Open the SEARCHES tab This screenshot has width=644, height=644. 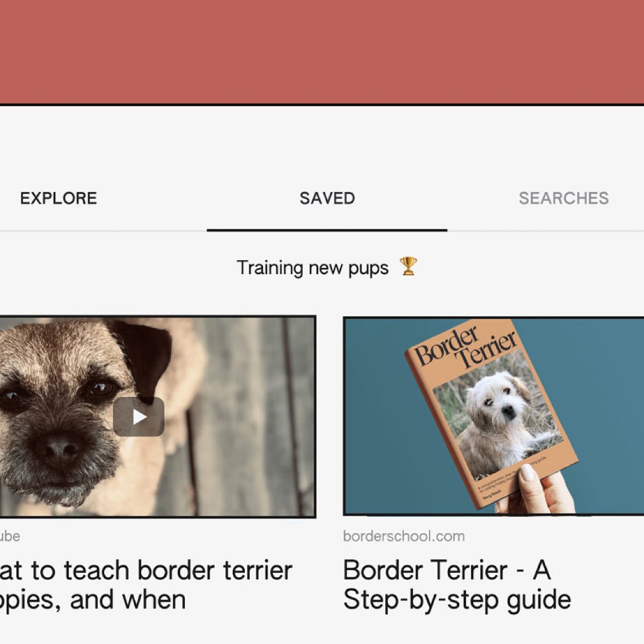[x=563, y=198]
